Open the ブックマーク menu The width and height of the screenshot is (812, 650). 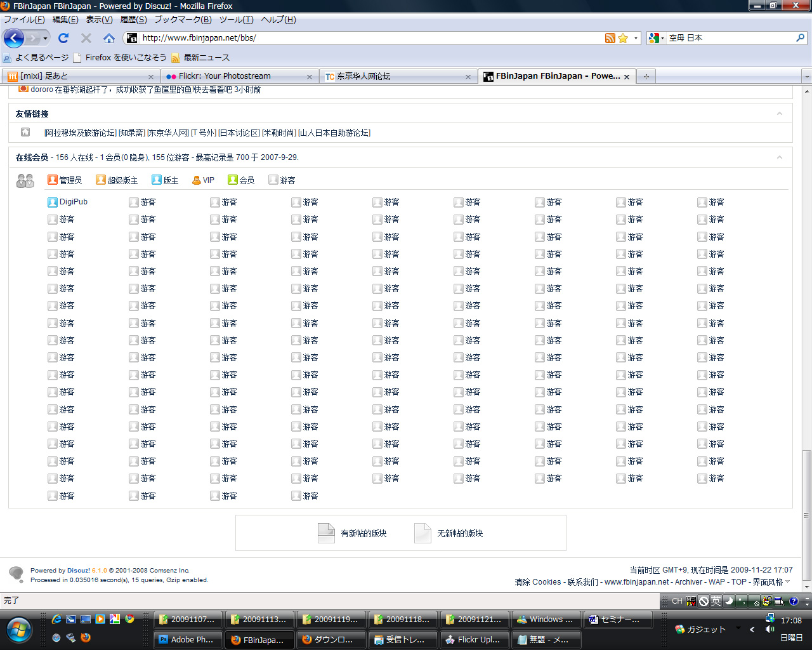coord(183,20)
